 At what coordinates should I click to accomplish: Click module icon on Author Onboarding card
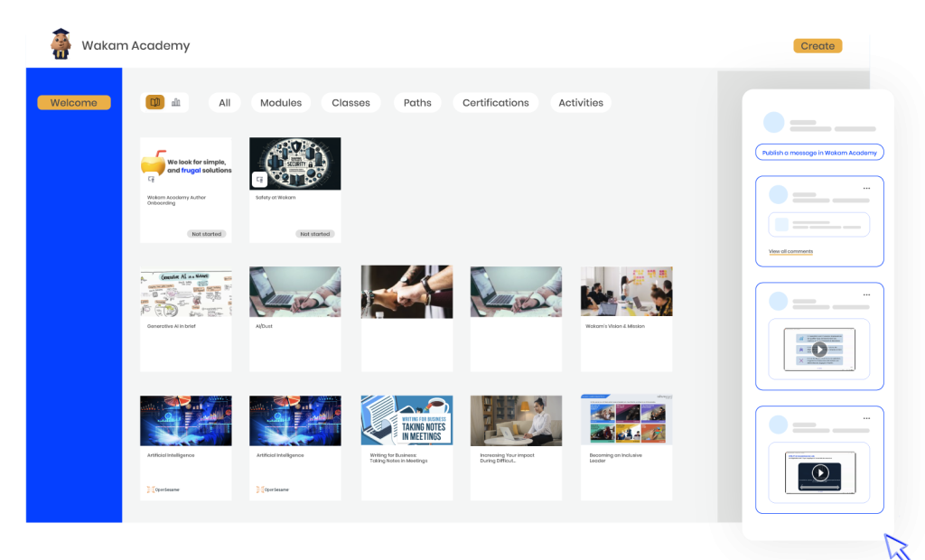point(152,179)
